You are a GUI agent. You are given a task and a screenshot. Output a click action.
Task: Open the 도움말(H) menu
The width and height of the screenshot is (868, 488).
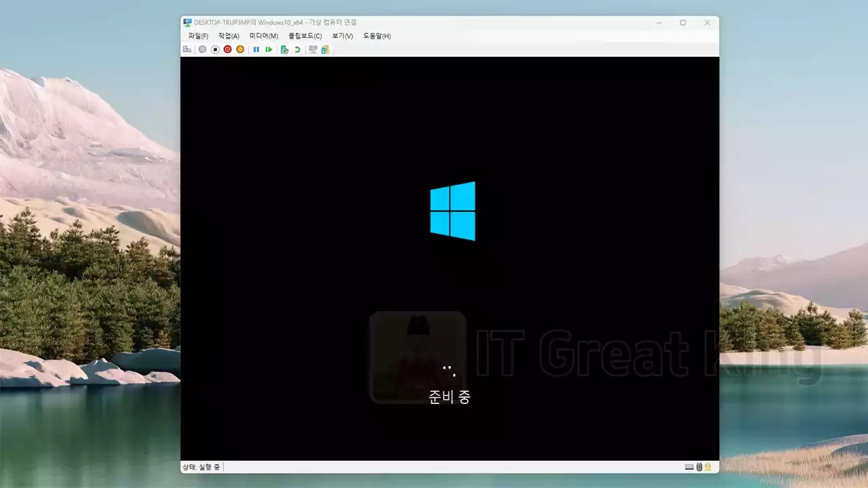point(377,36)
